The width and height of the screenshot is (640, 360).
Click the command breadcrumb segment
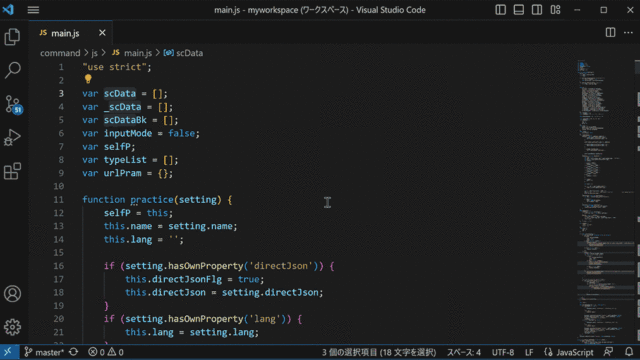pos(60,53)
